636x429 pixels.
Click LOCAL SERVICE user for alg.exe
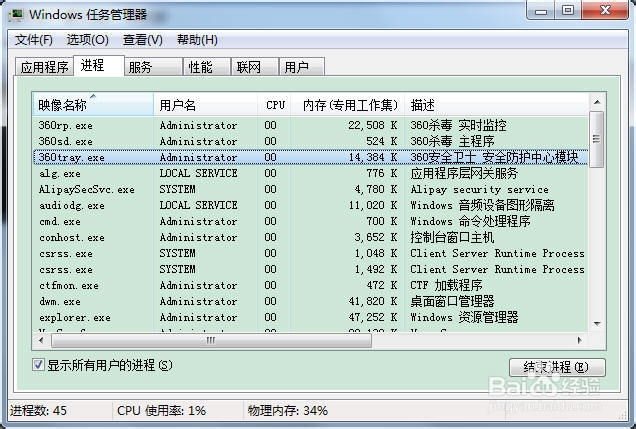click(198, 173)
